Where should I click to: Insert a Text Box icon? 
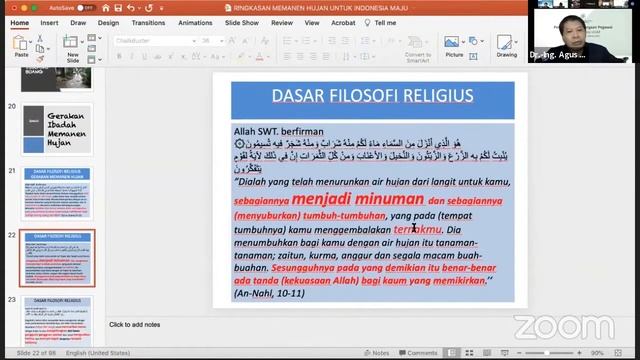click(473, 56)
